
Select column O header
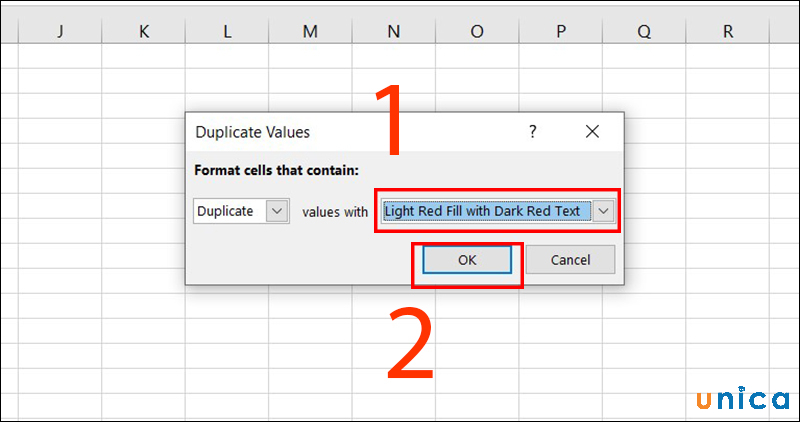point(476,31)
